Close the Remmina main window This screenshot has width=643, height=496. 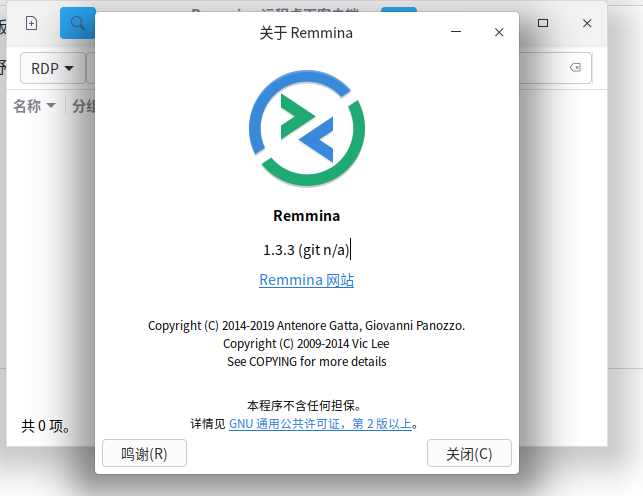587,23
